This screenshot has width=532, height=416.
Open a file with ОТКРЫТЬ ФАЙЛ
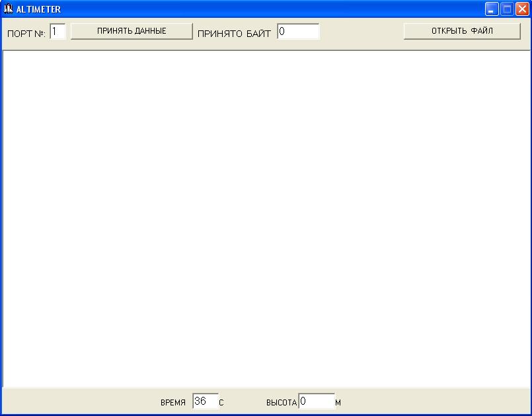462,31
